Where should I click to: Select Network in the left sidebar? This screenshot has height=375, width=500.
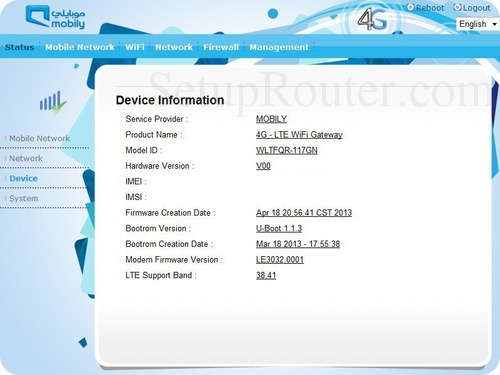26,158
